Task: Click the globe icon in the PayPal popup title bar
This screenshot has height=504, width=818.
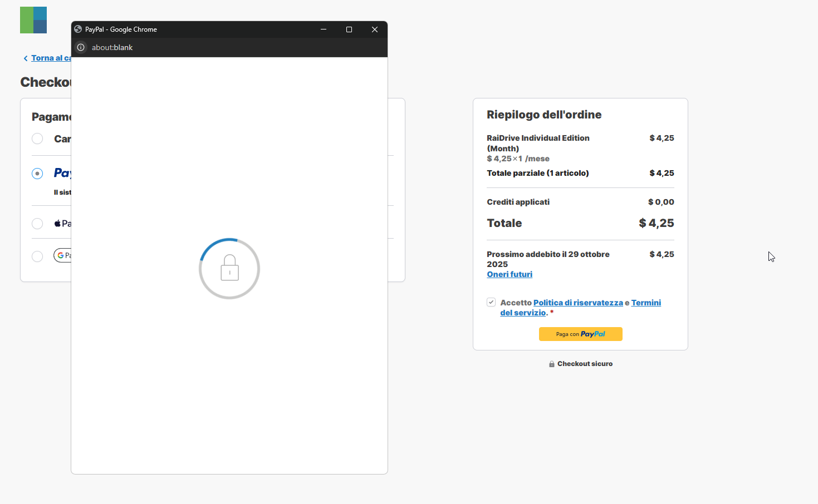Action: point(79,29)
